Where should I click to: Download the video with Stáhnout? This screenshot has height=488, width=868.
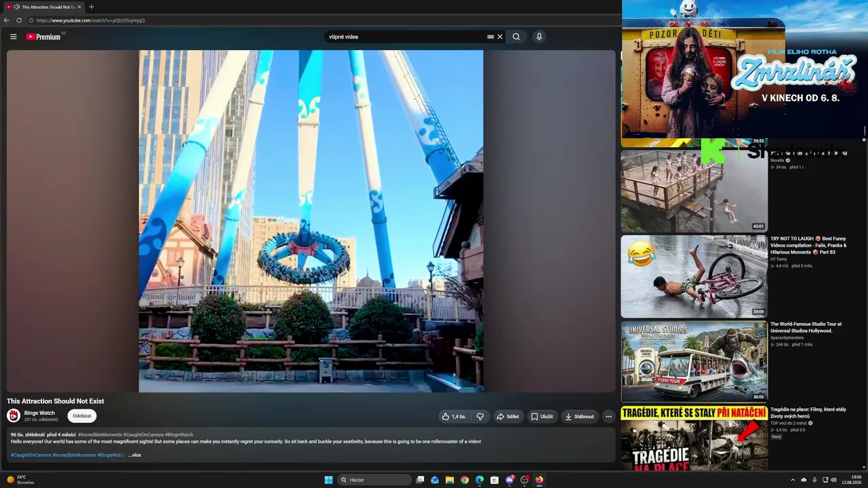tap(580, 416)
